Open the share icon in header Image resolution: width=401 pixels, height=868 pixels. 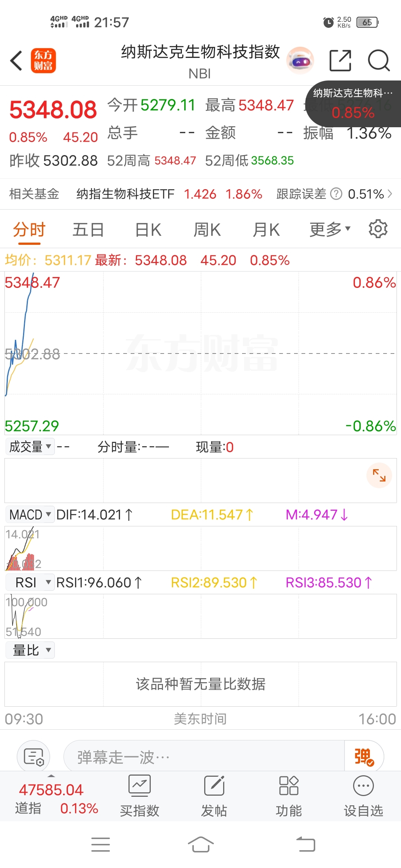[x=340, y=60]
